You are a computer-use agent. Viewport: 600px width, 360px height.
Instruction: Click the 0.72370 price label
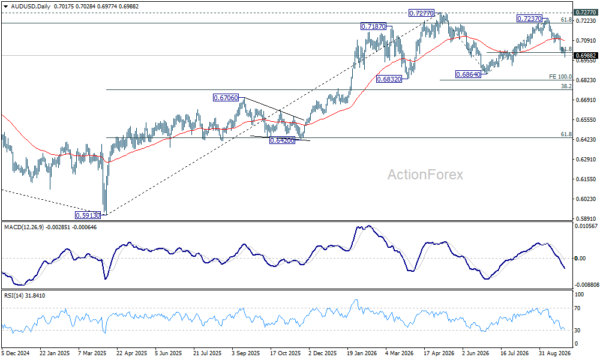click(x=529, y=18)
